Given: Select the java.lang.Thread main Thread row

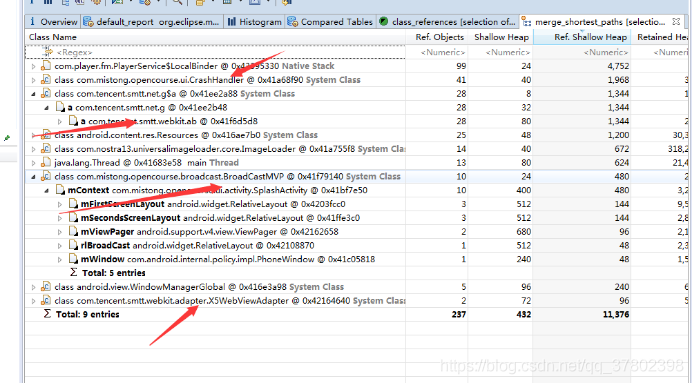Looking at the screenshot, I should pos(215,163).
